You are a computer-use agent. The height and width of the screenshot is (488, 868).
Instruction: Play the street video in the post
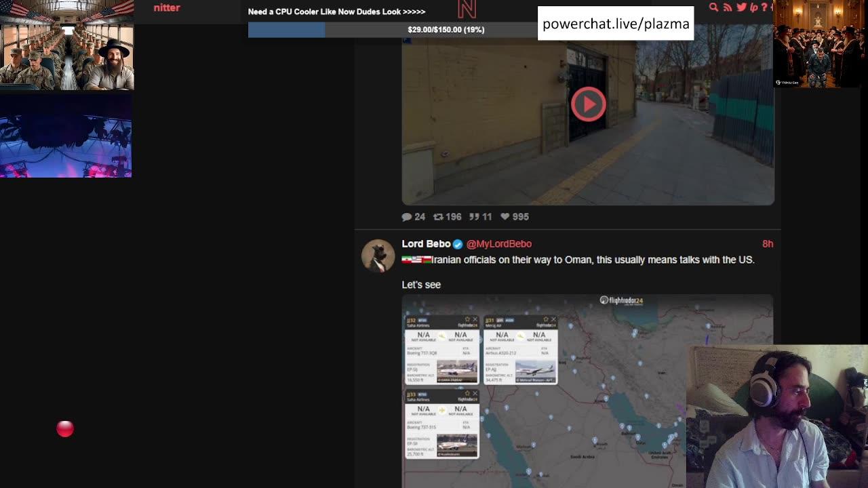pos(588,104)
